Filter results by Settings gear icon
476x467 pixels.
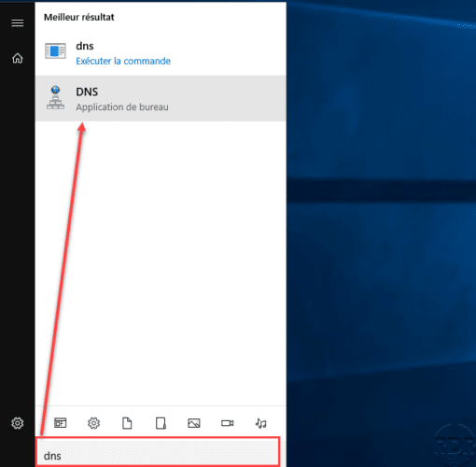pyautogui.click(x=93, y=423)
